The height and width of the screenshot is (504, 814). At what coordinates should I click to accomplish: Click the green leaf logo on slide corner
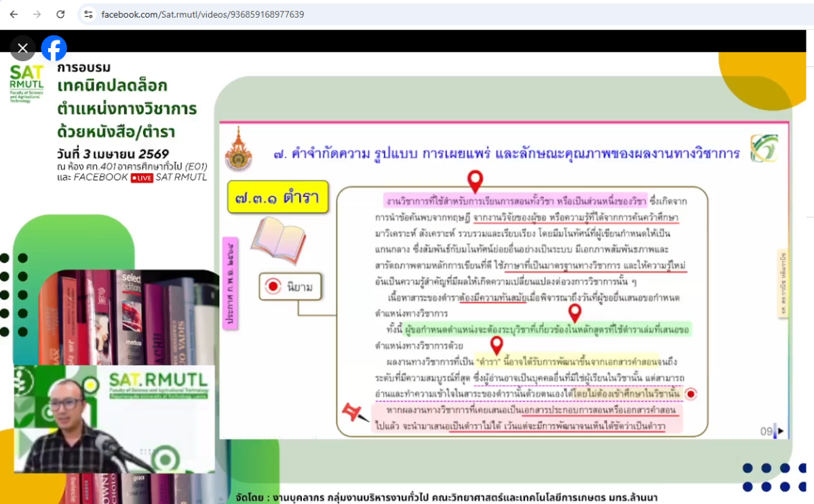click(x=764, y=149)
